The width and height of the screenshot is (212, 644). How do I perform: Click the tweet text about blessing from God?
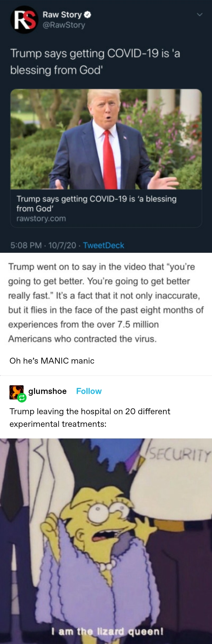click(95, 62)
